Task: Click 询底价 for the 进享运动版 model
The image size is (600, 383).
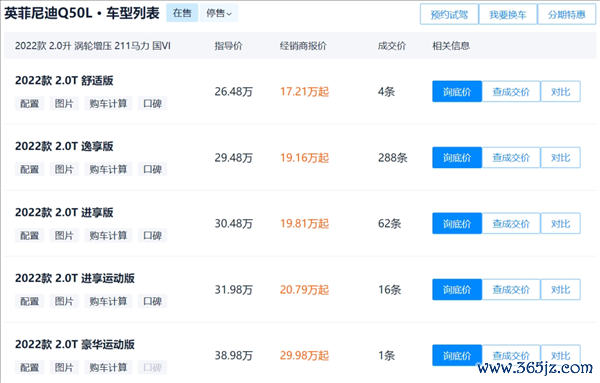Action: 457,290
